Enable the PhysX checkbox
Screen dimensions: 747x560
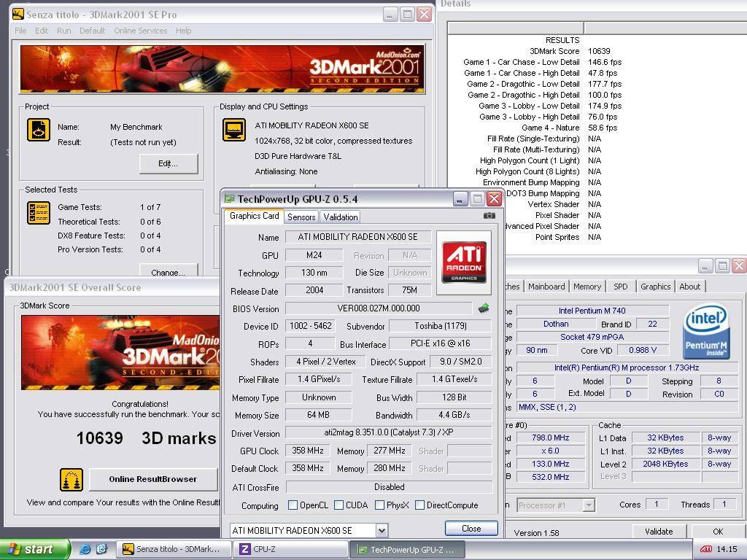[x=379, y=505]
